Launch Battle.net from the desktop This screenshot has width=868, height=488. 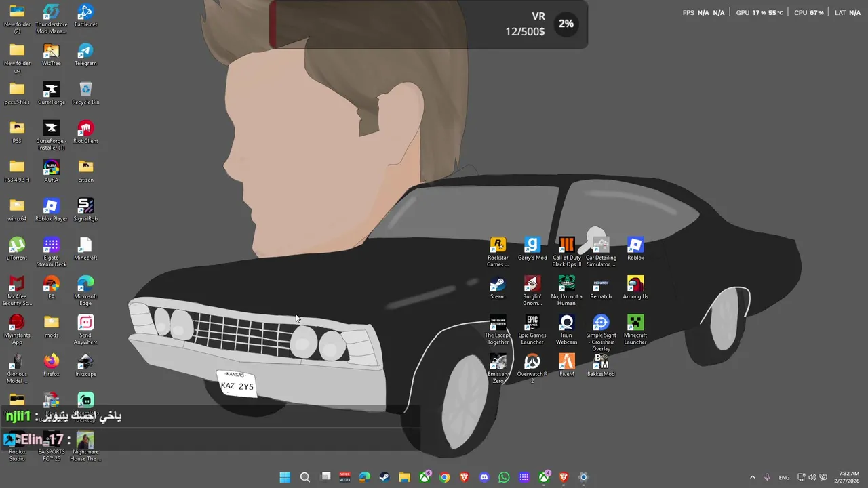tap(85, 16)
